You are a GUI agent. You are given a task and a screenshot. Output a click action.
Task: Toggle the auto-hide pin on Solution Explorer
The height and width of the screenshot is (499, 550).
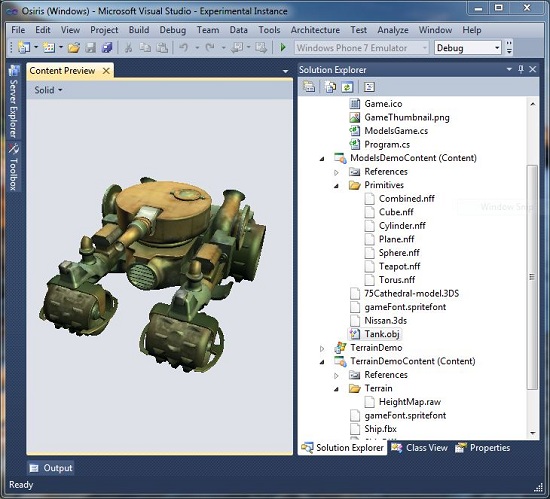pos(521,69)
